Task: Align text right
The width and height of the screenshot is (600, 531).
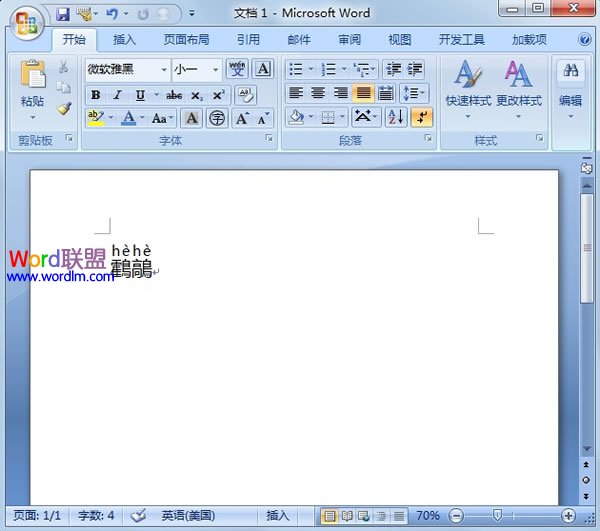Action: coord(341,93)
